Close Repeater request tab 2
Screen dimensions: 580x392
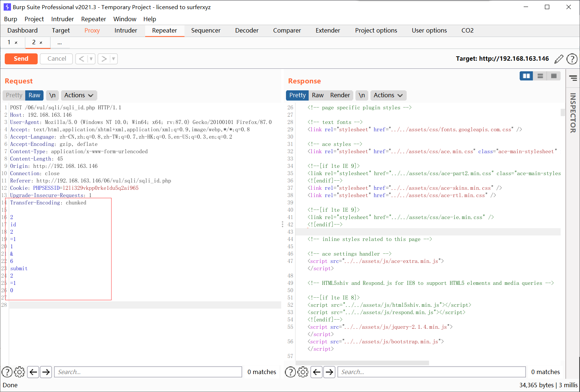(41, 43)
